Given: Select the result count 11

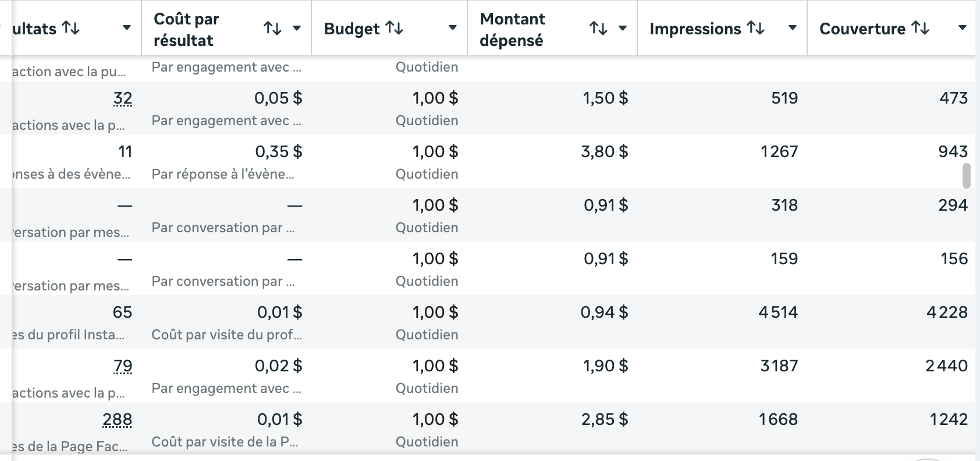Looking at the screenshot, I should [125, 152].
